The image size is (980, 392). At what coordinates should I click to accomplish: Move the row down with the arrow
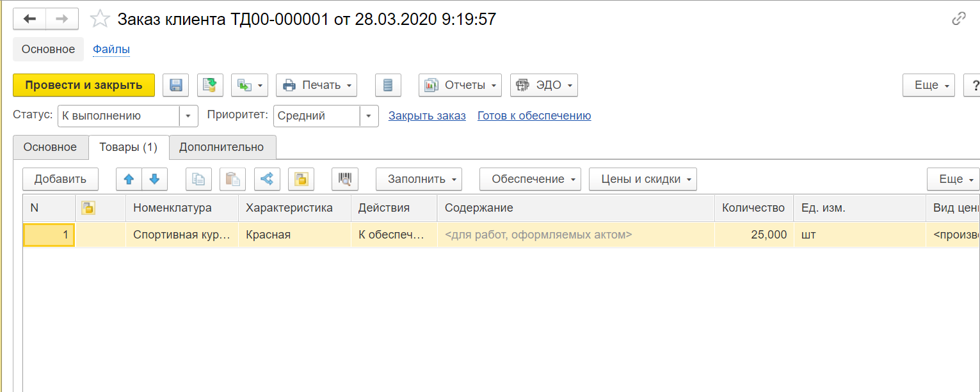[x=154, y=179]
